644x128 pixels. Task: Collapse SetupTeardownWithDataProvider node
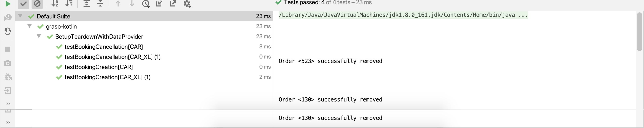(x=39, y=36)
